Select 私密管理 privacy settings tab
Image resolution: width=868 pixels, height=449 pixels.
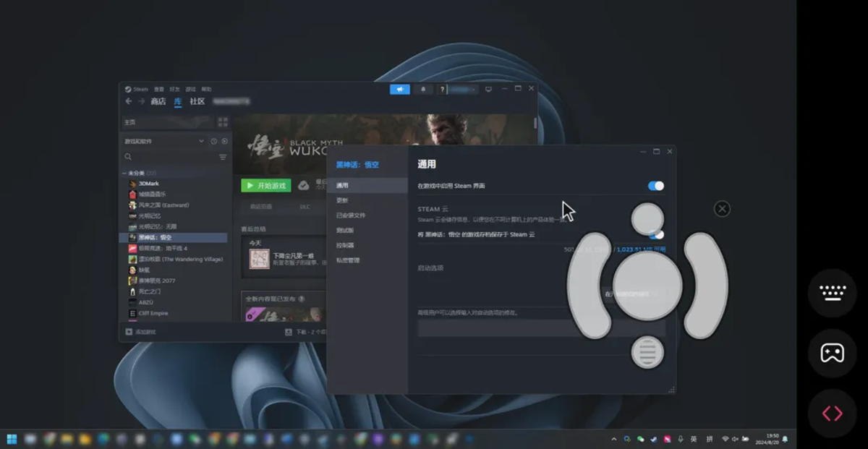tap(367, 260)
